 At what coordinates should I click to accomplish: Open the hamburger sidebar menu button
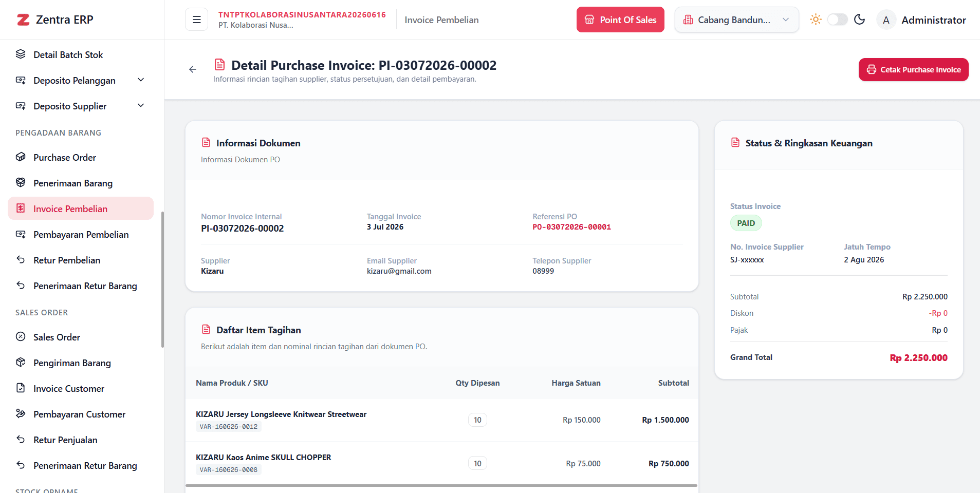pyautogui.click(x=196, y=20)
